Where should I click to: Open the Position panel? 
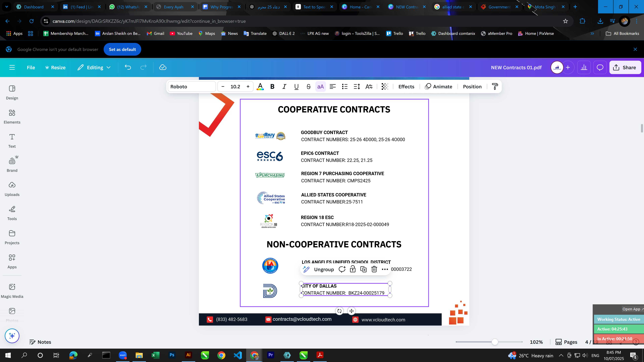(x=472, y=87)
